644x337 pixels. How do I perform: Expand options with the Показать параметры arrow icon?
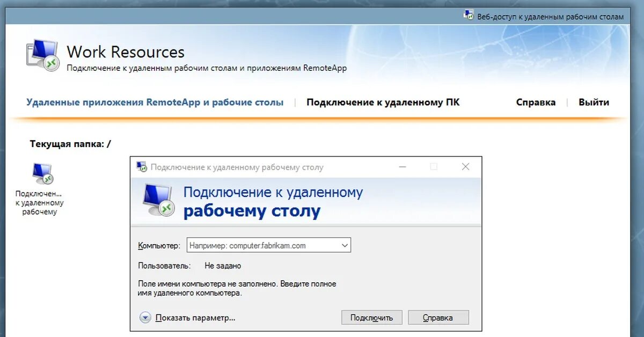(x=145, y=318)
